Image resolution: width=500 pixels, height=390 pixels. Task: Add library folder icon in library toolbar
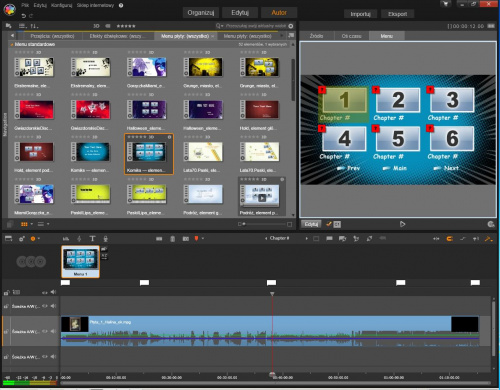coord(8,26)
